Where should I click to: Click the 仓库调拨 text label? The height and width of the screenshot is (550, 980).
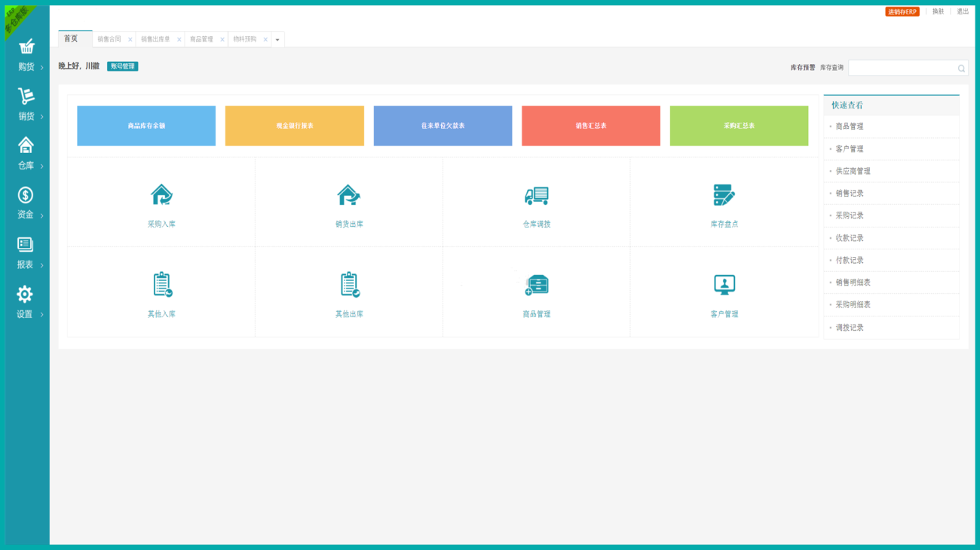click(537, 225)
